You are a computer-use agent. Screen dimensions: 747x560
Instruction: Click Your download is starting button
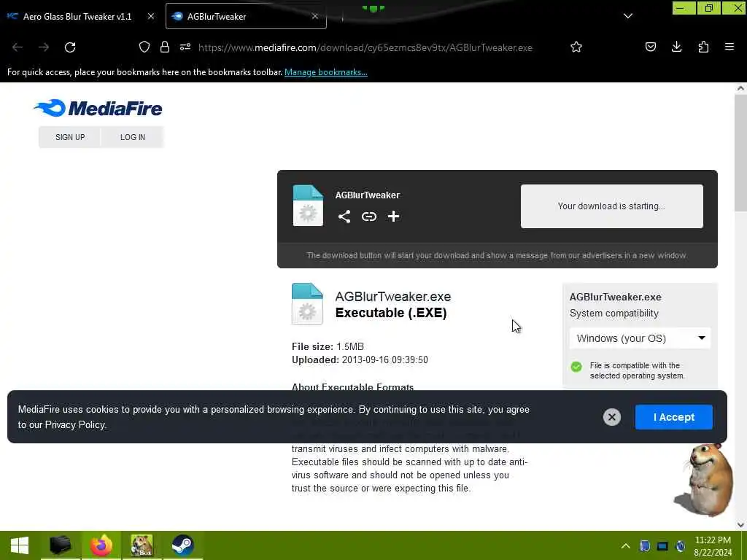click(612, 206)
